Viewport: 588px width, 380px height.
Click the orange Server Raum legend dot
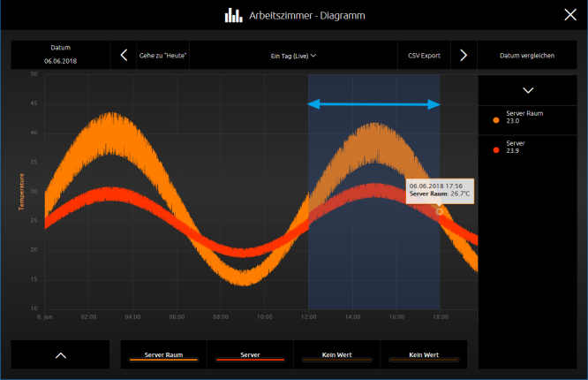496,120
